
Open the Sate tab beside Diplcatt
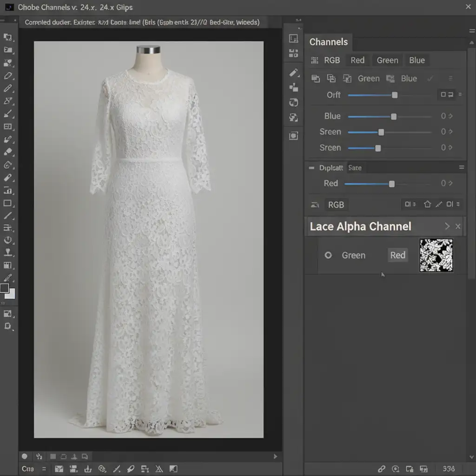(355, 168)
